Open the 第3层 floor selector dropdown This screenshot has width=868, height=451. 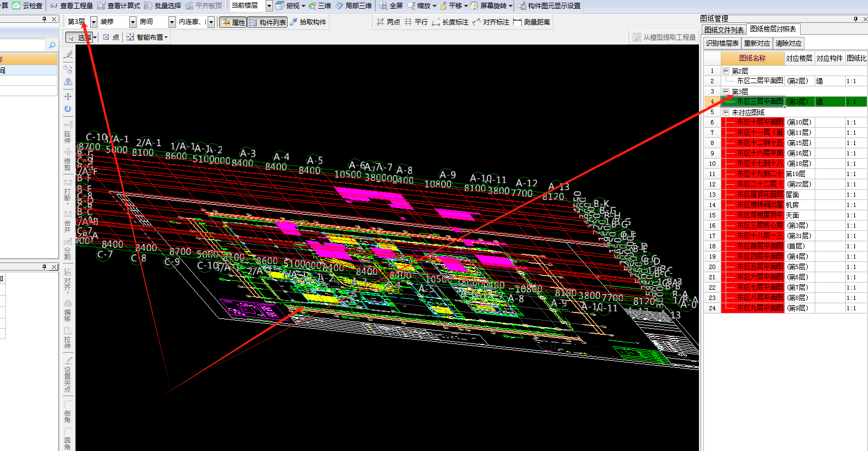pos(93,22)
